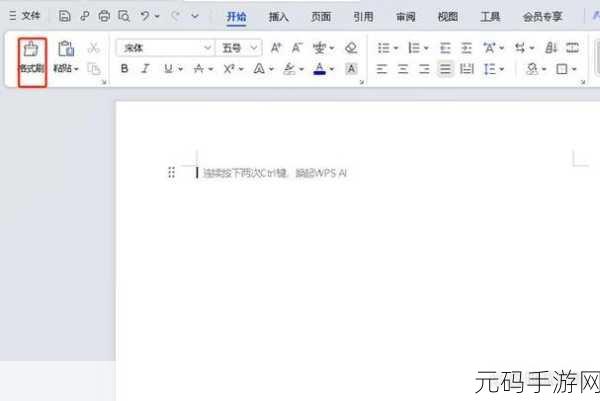This screenshot has width=600, height=401.
Task: Switch to the 视图 (View) tab
Action: (x=448, y=17)
